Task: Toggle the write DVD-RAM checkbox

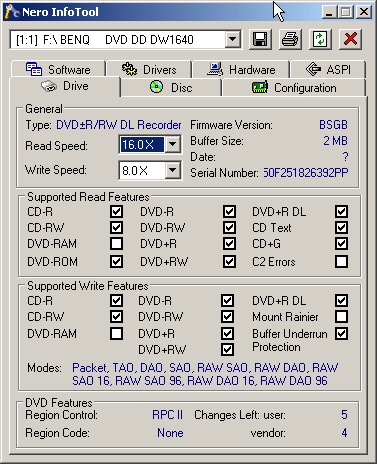Action: (x=116, y=333)
